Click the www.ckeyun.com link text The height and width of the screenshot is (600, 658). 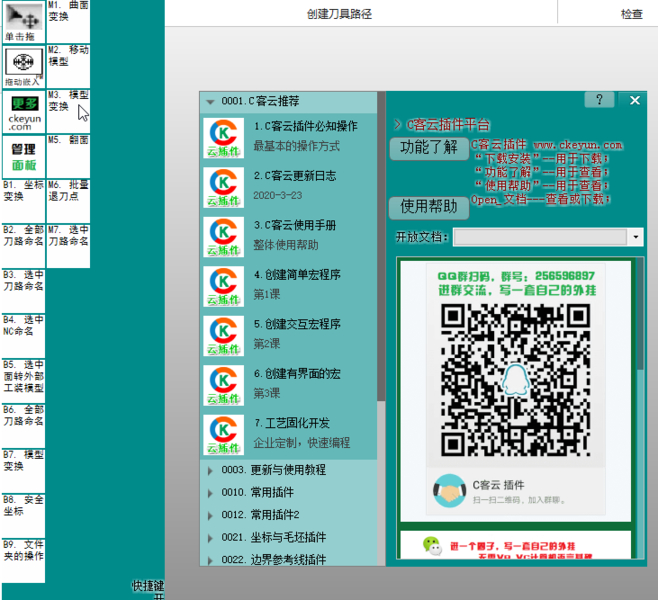(x=578, y=145)
